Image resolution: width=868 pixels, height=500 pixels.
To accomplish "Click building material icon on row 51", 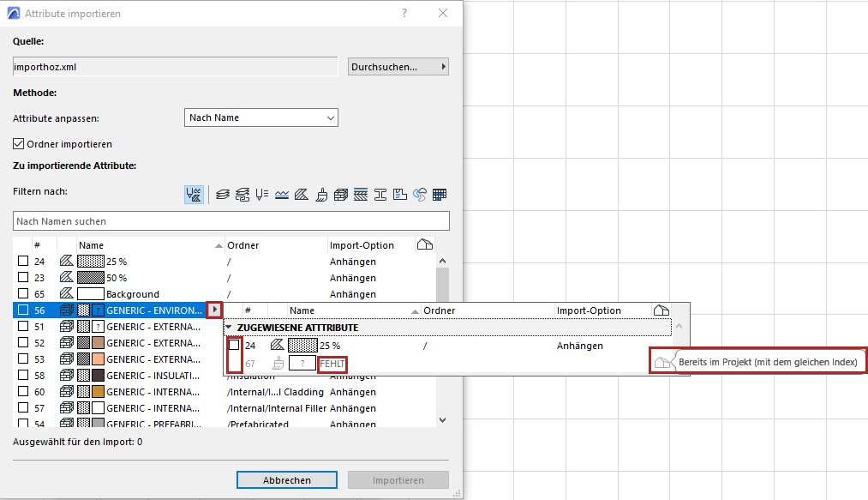I will pos(67,326).
